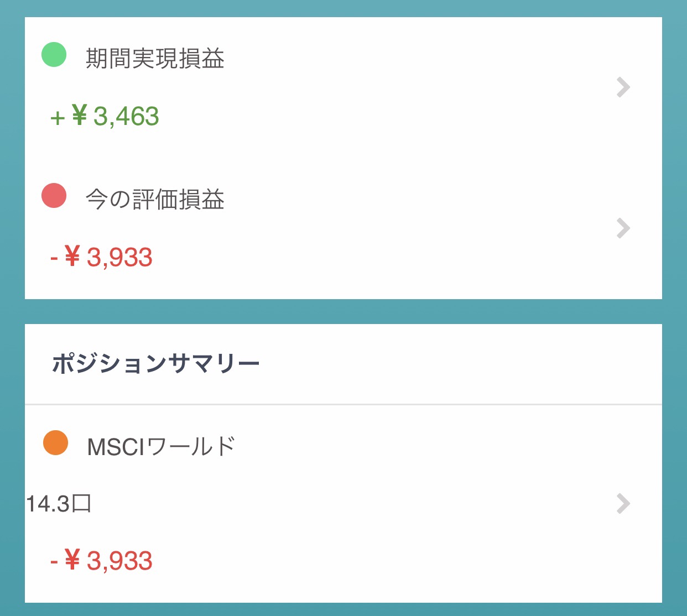
Task: Click the 口 unit character after 14.3
Action: click(82, 504)
